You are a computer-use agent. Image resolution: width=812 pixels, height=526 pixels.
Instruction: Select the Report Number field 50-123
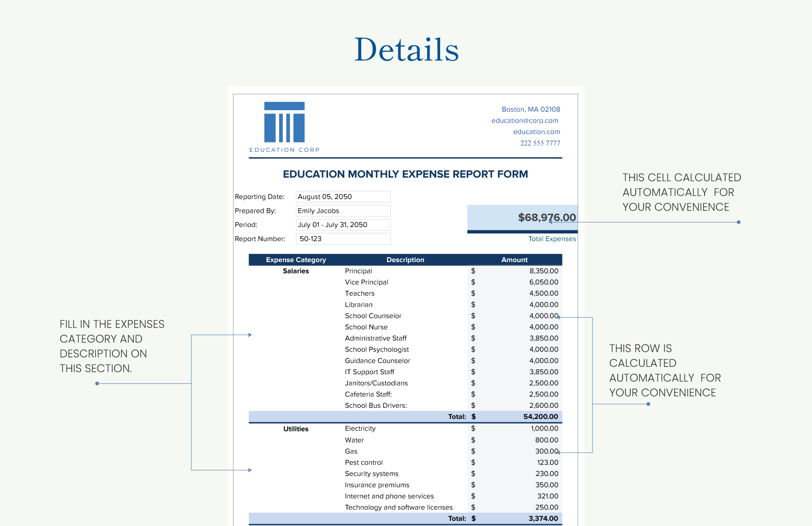[343, 239]
